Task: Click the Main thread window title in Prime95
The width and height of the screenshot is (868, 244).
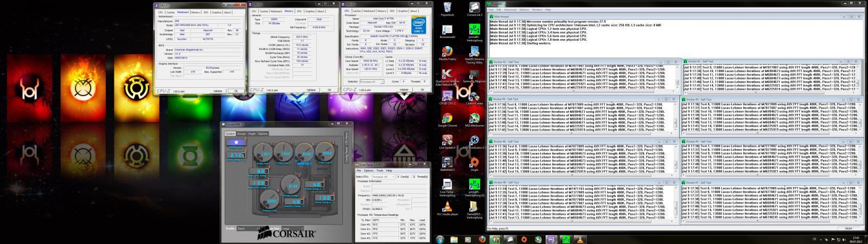Action: tap(502, 17)
